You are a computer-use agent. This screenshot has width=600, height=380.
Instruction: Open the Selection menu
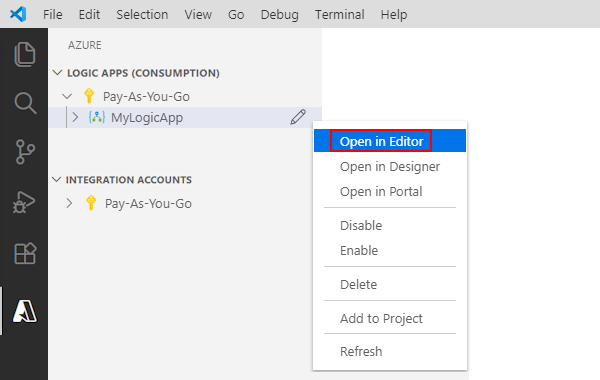coord(142,15)
